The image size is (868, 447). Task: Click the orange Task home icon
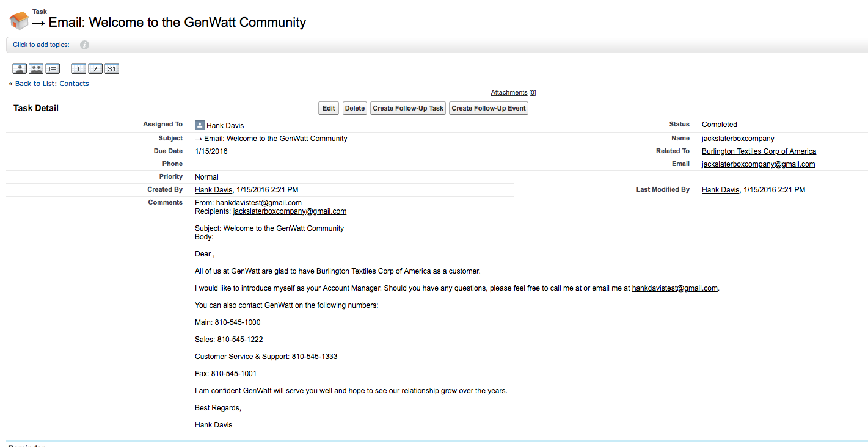click(18, 19)
